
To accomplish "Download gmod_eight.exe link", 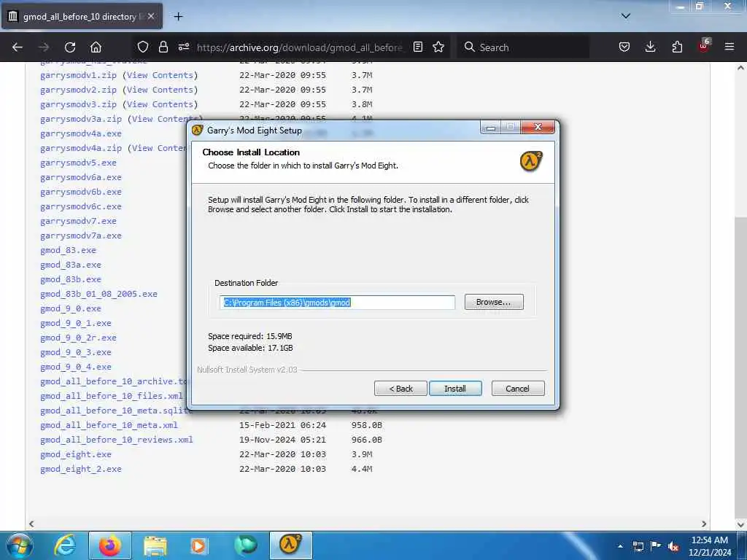I will coord(76,454).
